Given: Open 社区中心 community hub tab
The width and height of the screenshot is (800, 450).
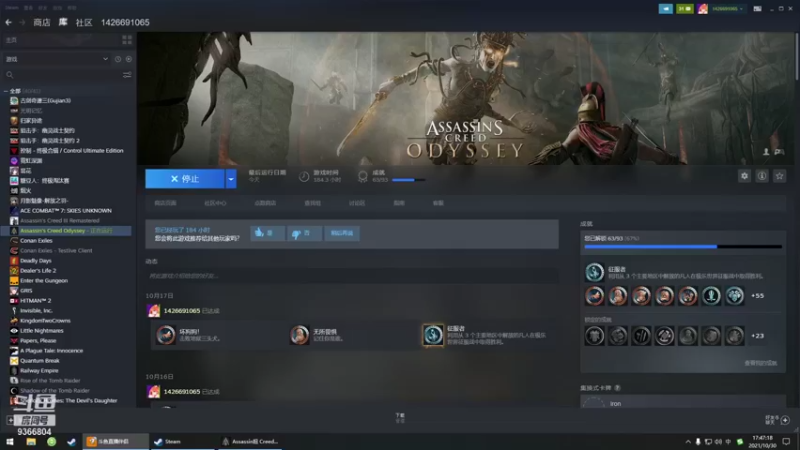Looking at the screenshot, I should 215,203.
